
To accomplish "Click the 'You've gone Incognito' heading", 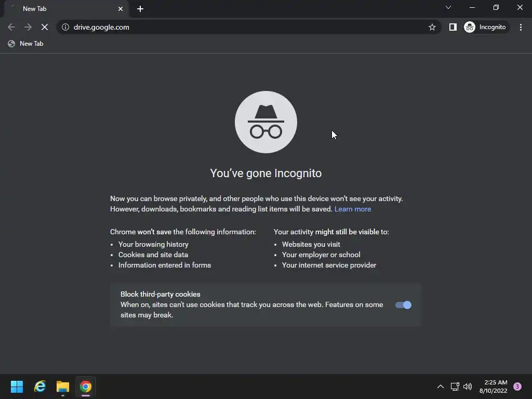I will pyautogui.click(x=266, y=174).
